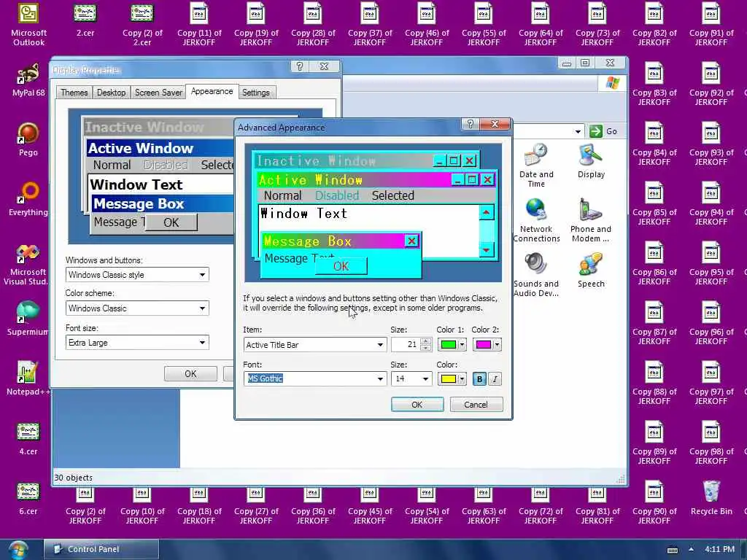Screen dimensions: 747x560
Task: Click OK in preview Message Box
Action: [341, 267]
